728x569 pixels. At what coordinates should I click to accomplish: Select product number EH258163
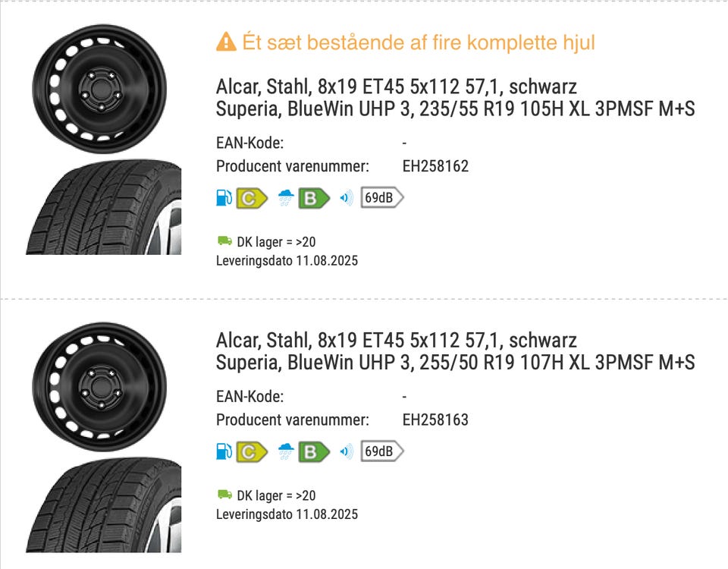coord(435,420)
